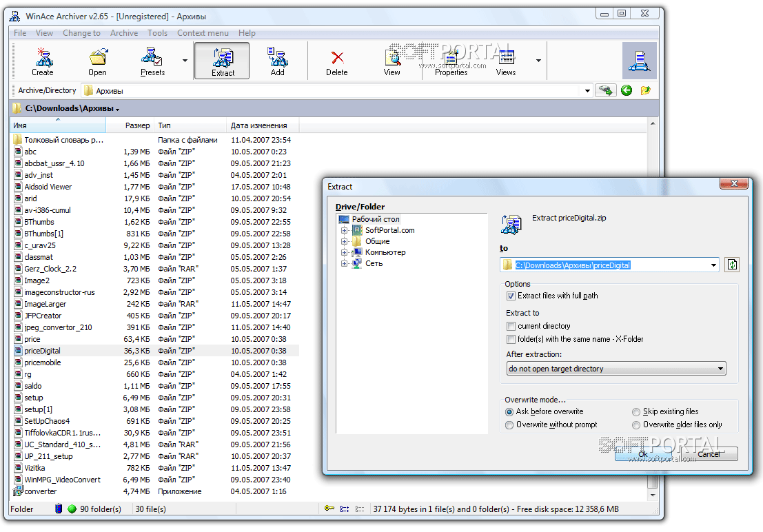
Task: Toggle Extract files with full path checkbox
Action: click(511, 296)
